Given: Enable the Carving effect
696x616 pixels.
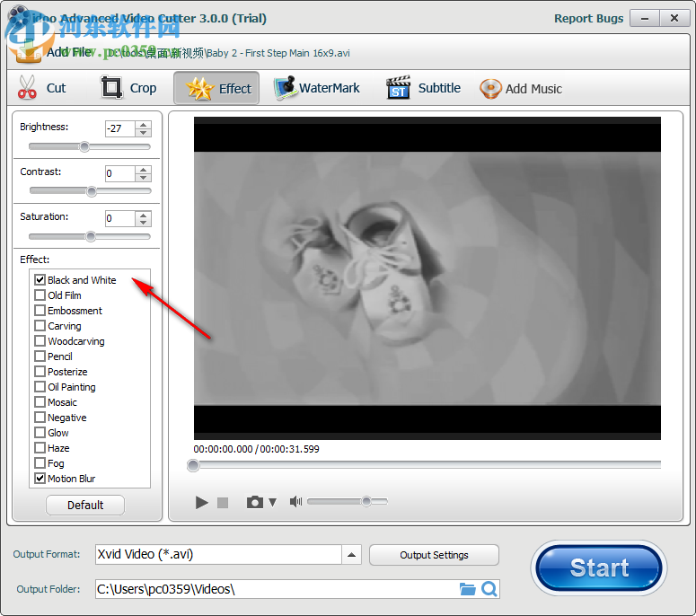Looking at the screenshot, I should [40, 325].
